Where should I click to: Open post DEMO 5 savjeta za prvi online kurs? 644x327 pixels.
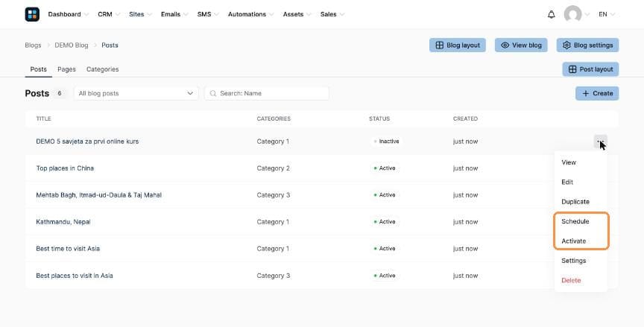87,142
